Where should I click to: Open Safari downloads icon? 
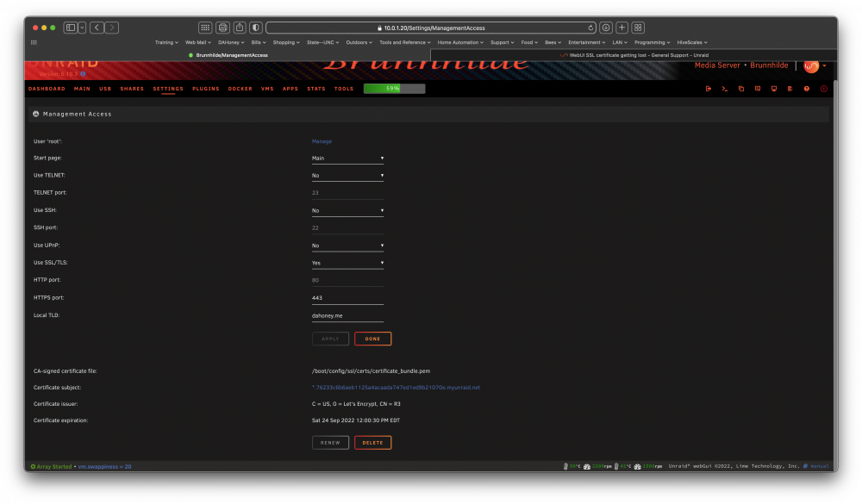point(606,28)
